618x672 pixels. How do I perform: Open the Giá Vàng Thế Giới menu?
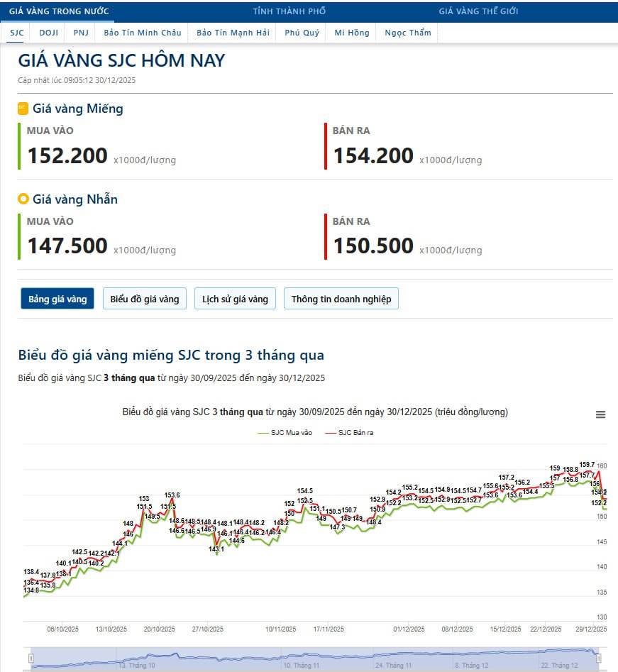pos(478,11)
